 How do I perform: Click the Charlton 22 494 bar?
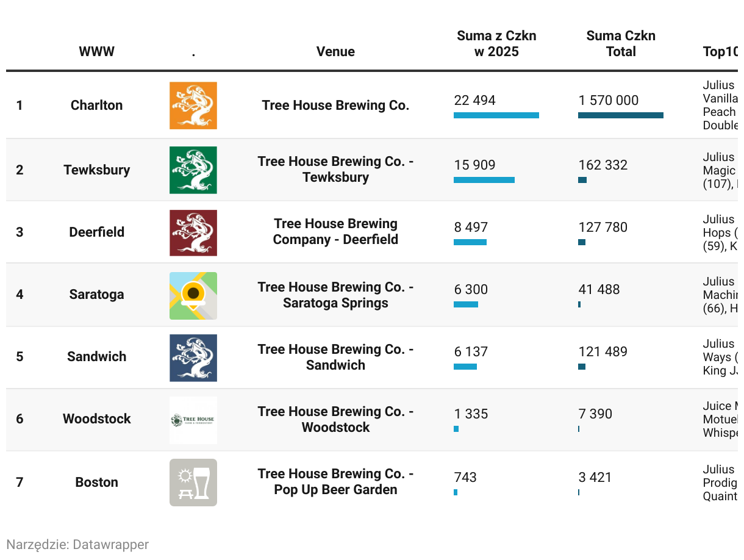point(496,115)
